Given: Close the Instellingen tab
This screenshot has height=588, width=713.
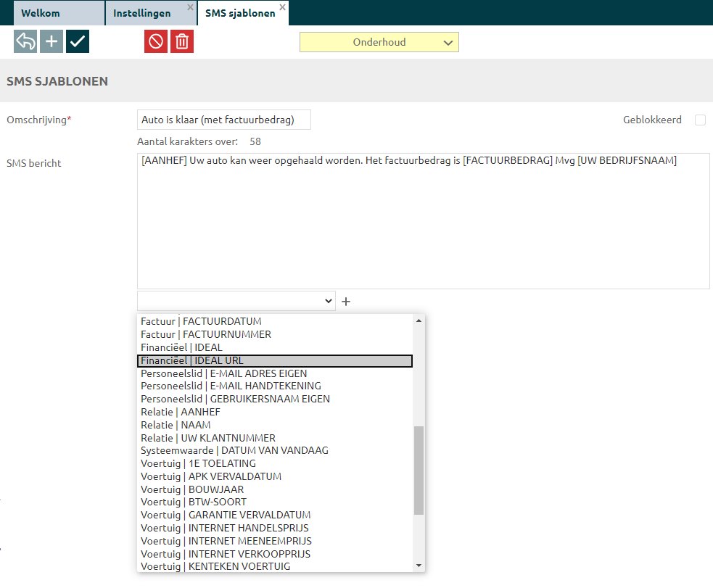Looking at the screenshot, I should tap(190, 7).
